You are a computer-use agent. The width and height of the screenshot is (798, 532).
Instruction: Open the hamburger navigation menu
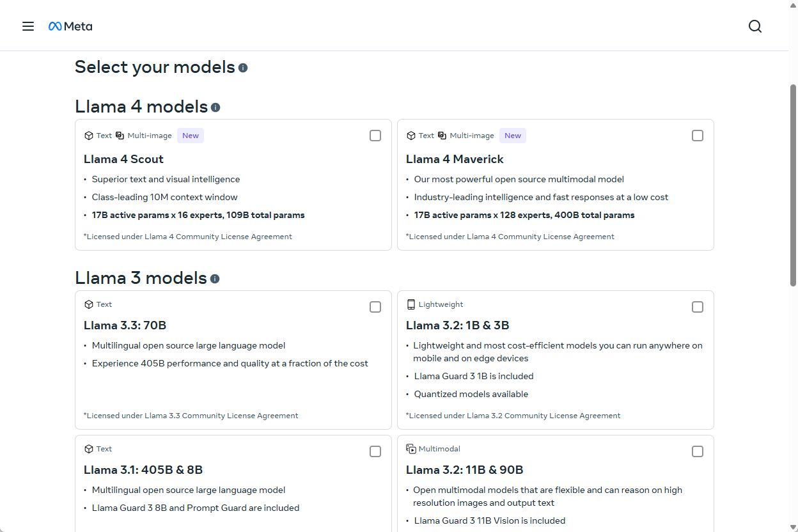(x=28, y=26)
